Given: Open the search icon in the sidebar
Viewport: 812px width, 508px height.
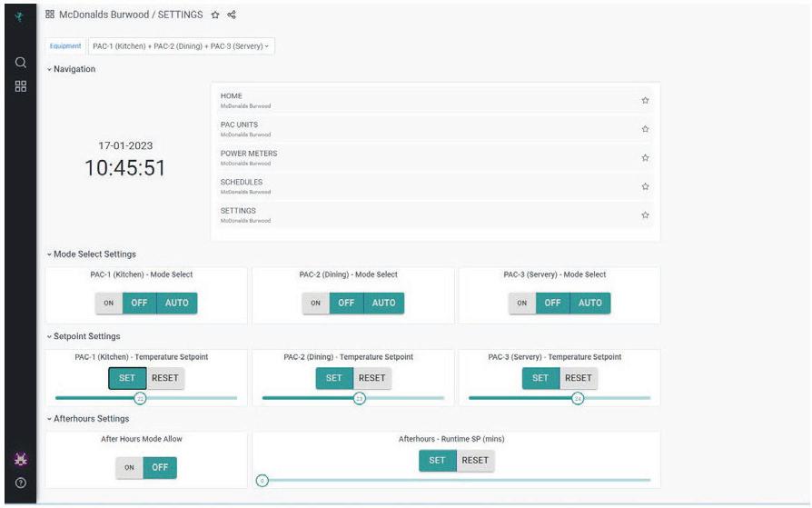Looking at the screenshot, I should [21, 63].
